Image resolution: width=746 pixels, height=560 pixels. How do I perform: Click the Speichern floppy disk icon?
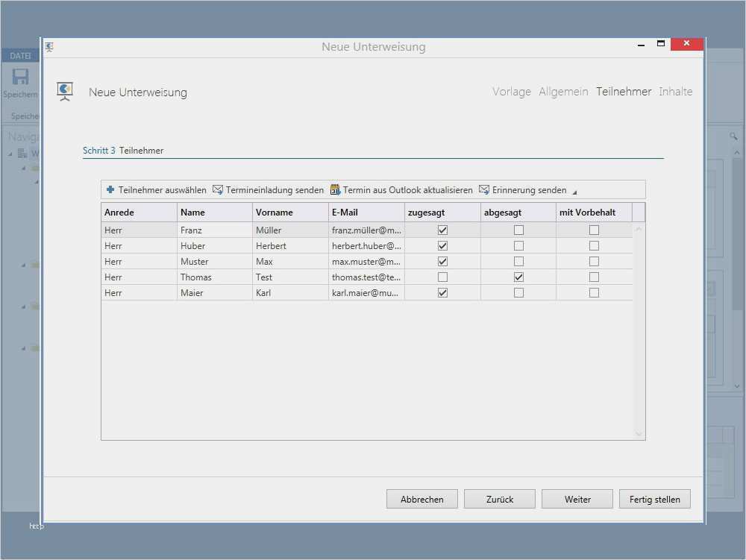[20, 78]
